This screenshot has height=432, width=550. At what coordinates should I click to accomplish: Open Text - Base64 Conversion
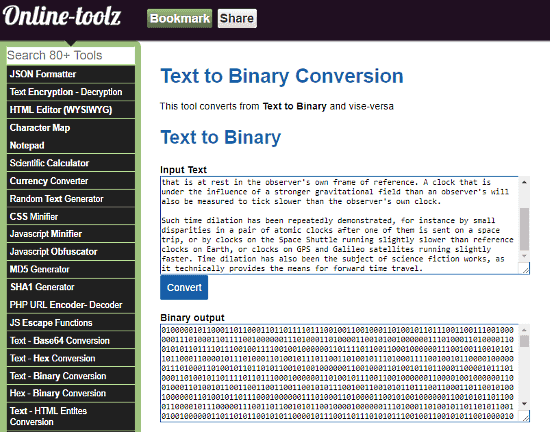[71, 340]
